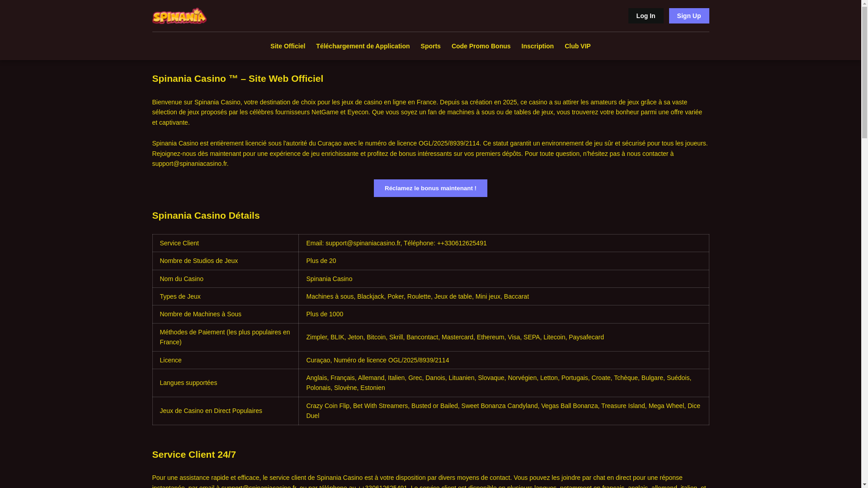Click the Sign Up button
This screenshot has width=868, height=488.
pos(689,16)
